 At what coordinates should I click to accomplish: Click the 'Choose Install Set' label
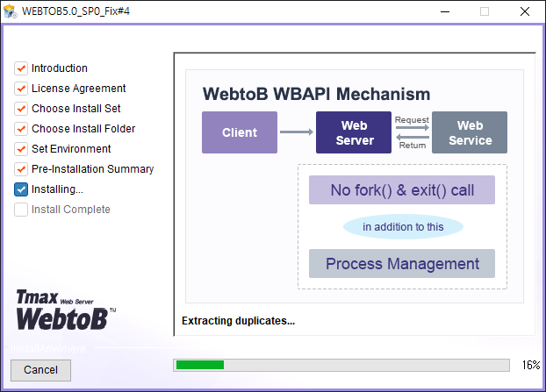tap(75, 109)
